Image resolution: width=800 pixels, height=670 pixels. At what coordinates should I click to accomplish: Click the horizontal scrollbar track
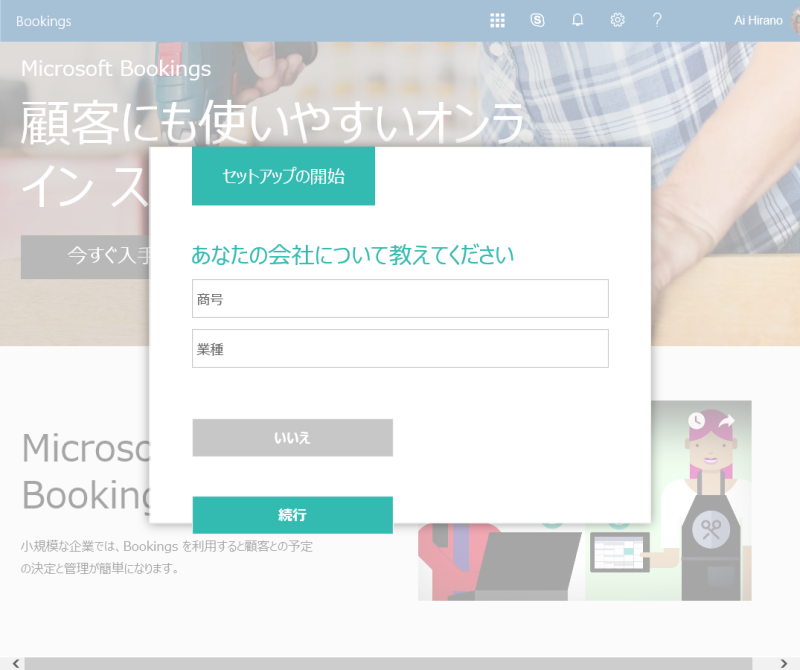click(388, 663)
